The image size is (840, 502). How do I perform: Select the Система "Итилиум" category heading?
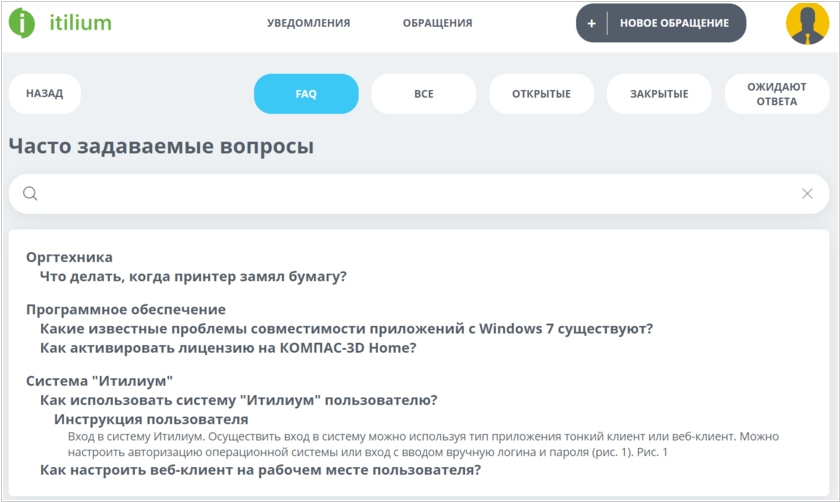pyautogui.click(x=99, y=381)
